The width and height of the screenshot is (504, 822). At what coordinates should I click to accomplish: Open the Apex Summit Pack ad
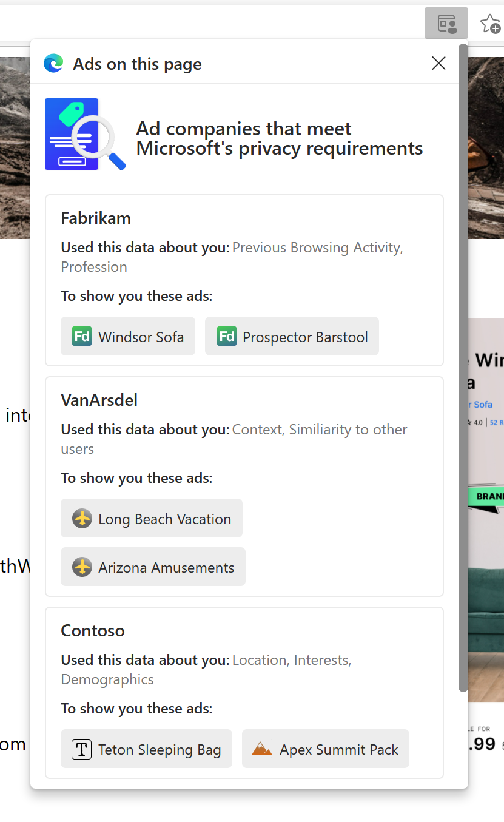pos(326,749)
